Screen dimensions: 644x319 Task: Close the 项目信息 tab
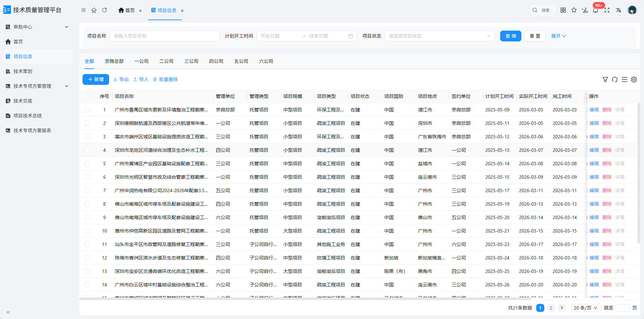[182, 11]
